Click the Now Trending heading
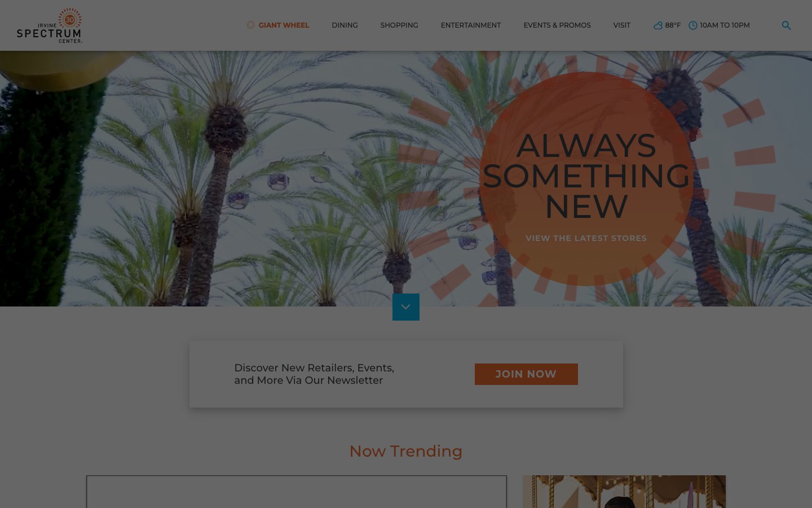The width and height of the screenshot is (812, 508). point(406,451)
